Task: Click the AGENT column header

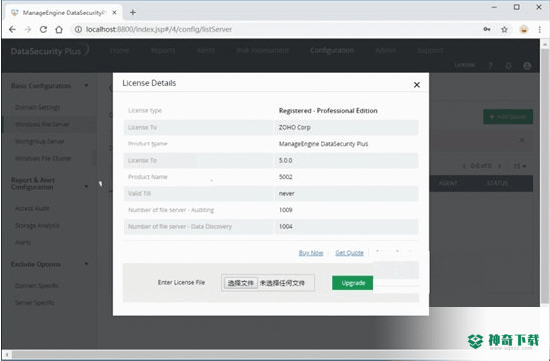Action: (x=448, y=183)
